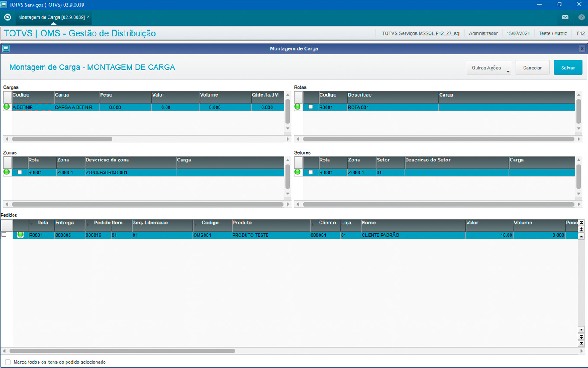The image size is (588, 368).
Task: Check the Setor 01 row checkbox
Action: 310,172
